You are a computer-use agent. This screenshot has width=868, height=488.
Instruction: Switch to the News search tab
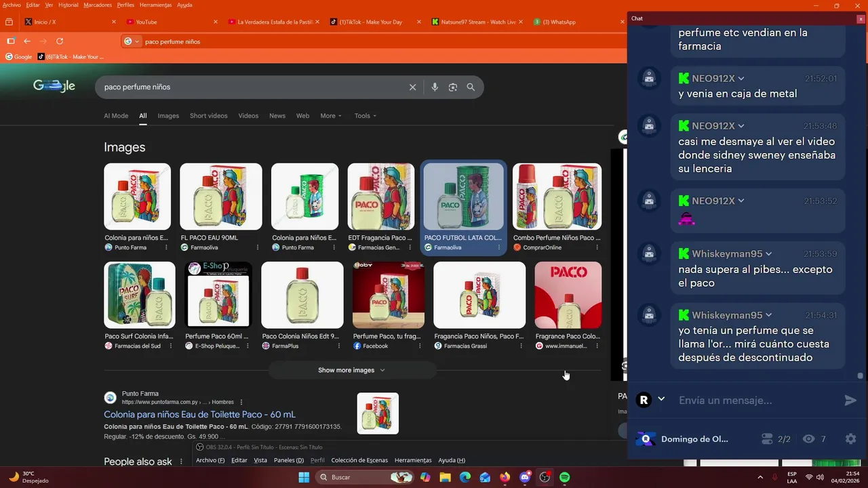pos(277,116)
